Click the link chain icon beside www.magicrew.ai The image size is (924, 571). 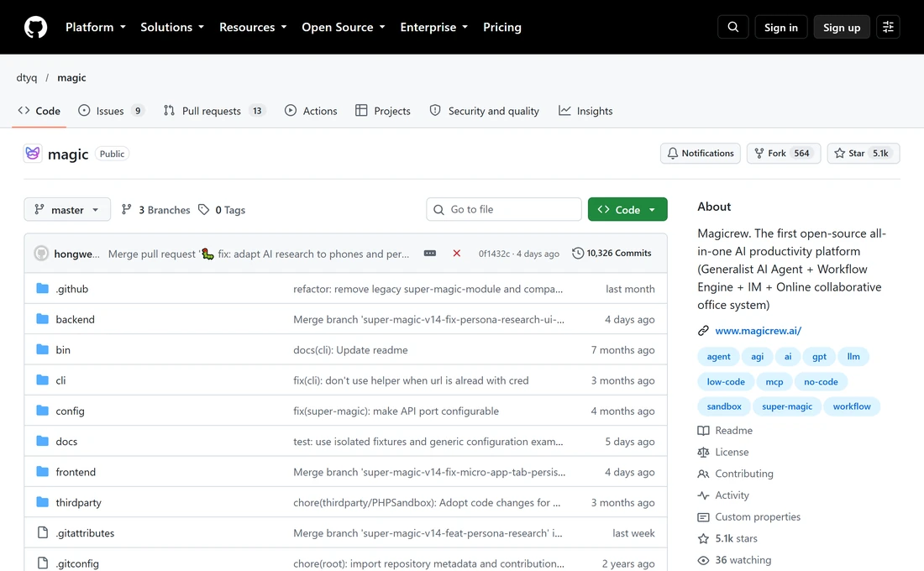(x=703, y=331)
